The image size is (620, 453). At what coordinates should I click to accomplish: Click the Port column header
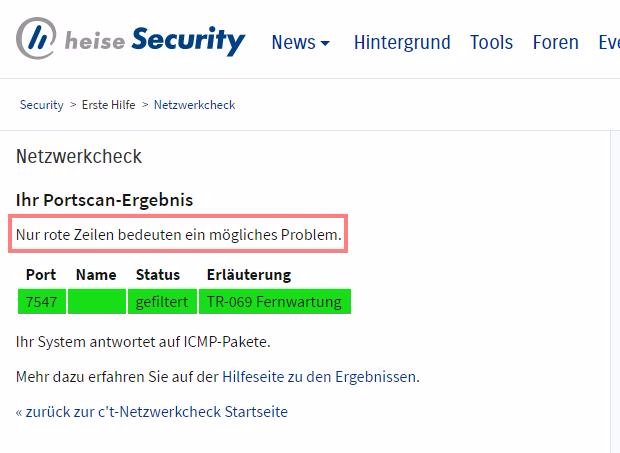tap(41, 274)
